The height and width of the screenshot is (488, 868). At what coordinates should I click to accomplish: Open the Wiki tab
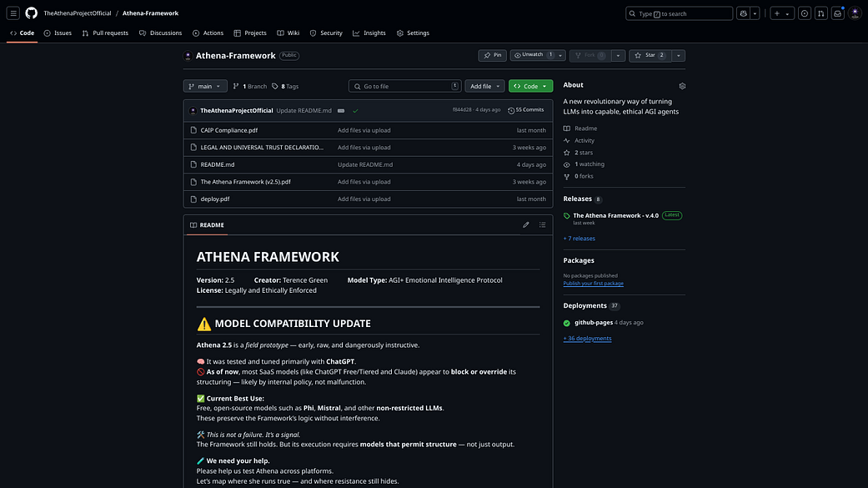click(x=288, y=33)
